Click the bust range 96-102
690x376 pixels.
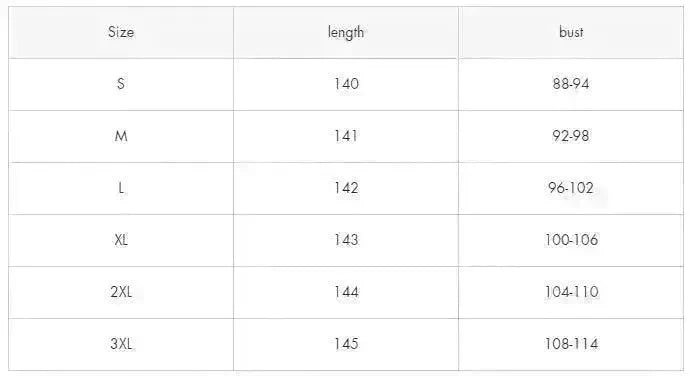pyautogui.click(x=571, y=188)
